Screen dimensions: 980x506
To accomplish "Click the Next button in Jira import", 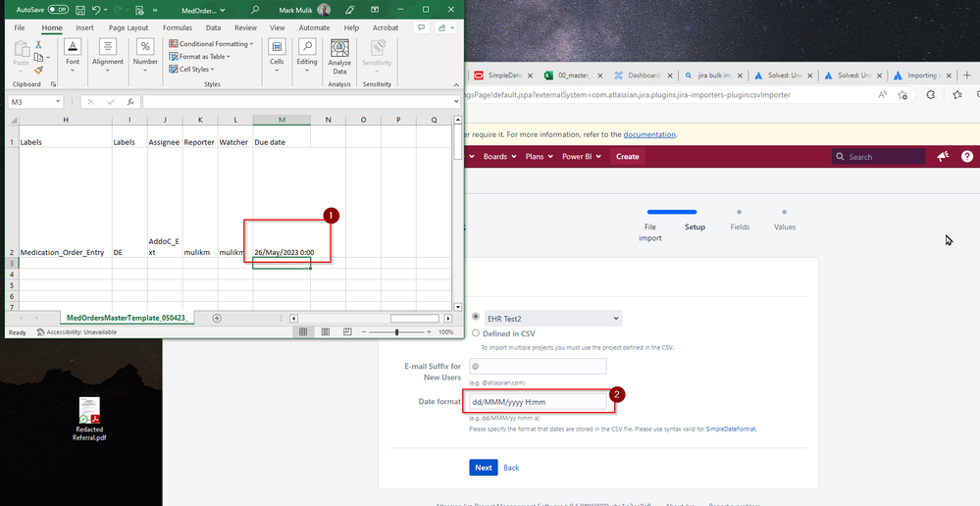I will [x=483, y=468].
